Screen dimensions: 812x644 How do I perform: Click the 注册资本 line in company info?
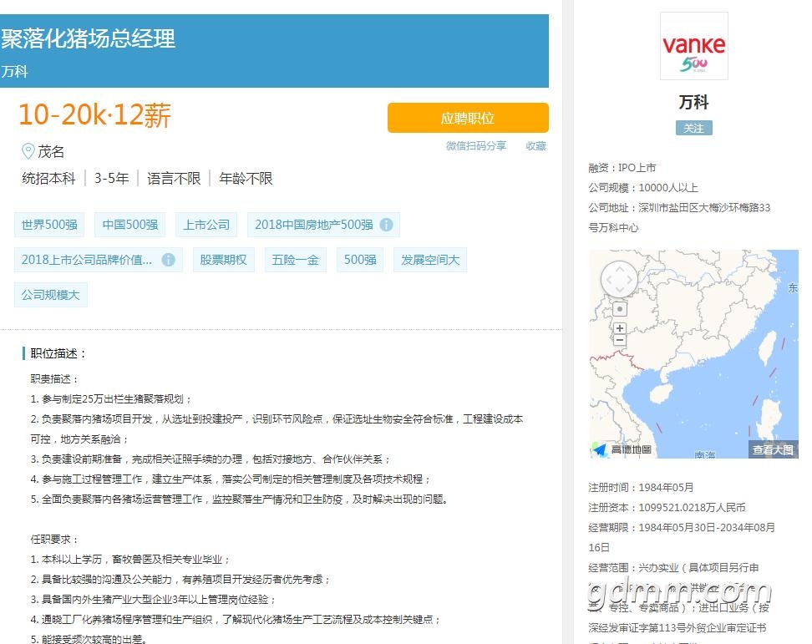[x=667, y=508]
